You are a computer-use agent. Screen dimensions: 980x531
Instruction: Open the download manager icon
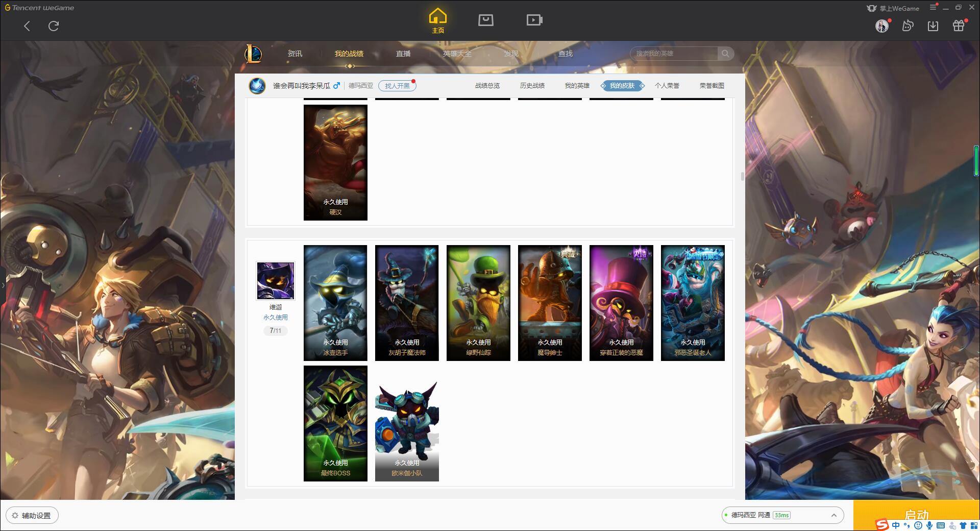click(x=933, y=26)
